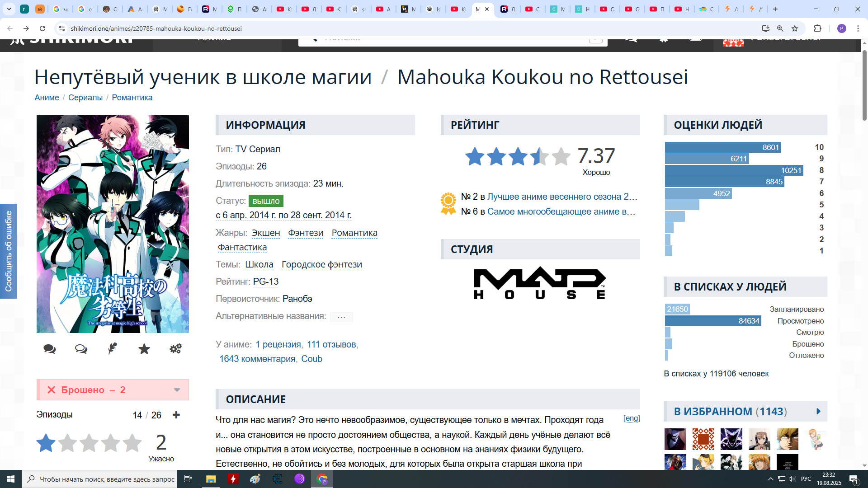The image size is (868, 488).
Task: Open the gears settings icon under poster
Action: 175,348
